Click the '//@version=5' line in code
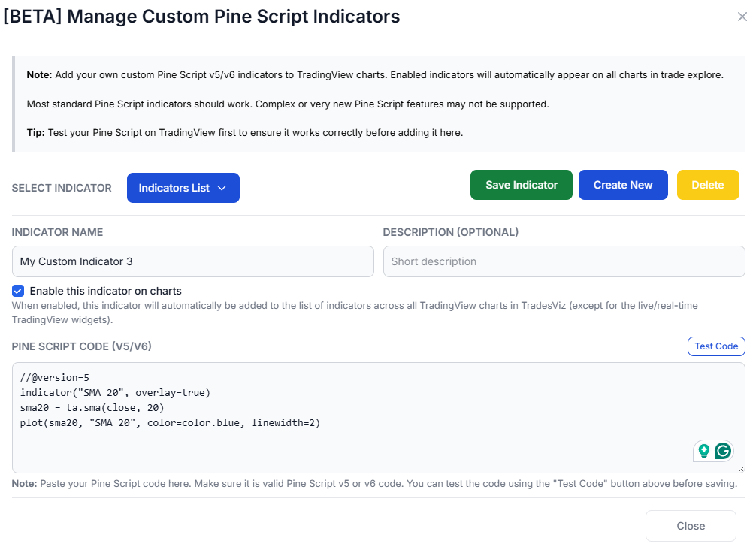This screenshot has width=756, height=553. 55,378
